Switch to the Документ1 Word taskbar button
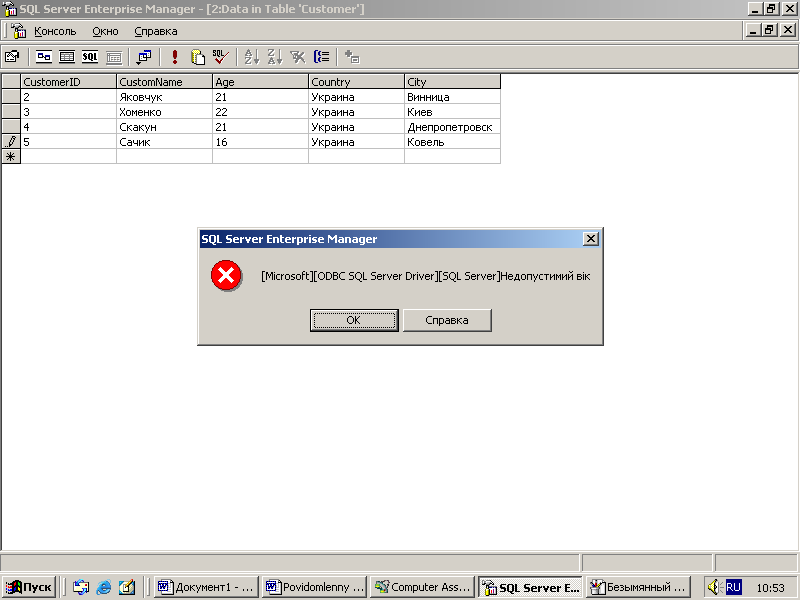 point(206,587)
